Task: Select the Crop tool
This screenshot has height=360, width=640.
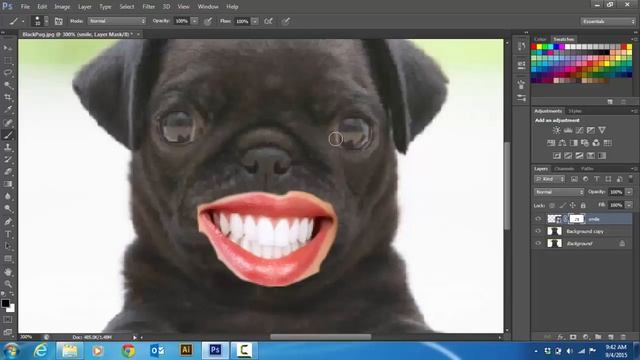Action: pos(8,97)
